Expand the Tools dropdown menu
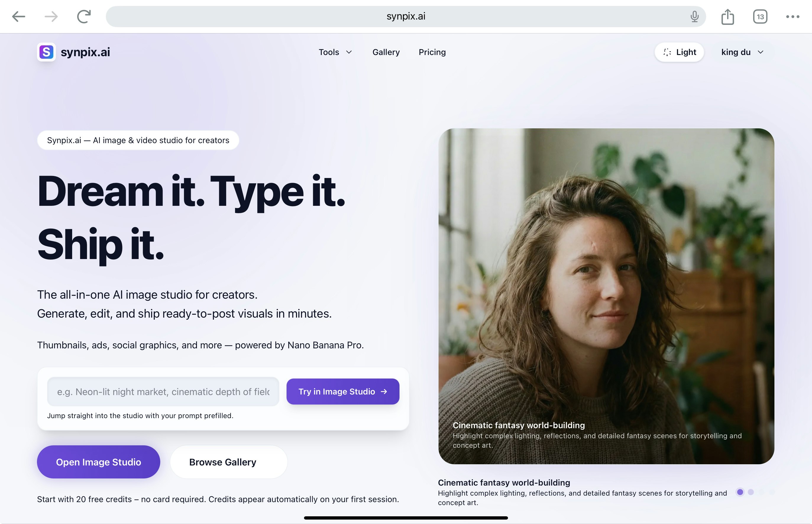 (335, 52)
